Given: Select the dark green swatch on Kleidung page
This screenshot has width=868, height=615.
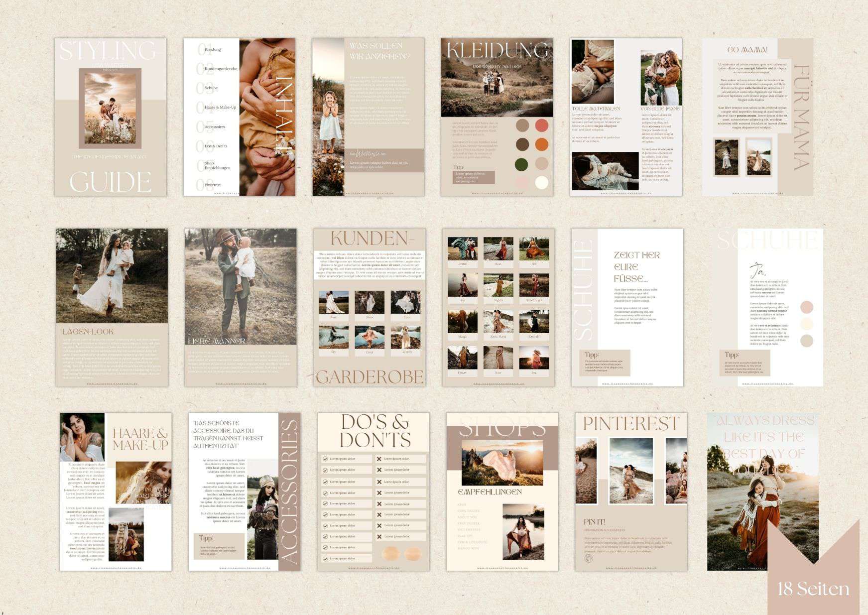Looking at the screenshot, I should click(521, 164).
